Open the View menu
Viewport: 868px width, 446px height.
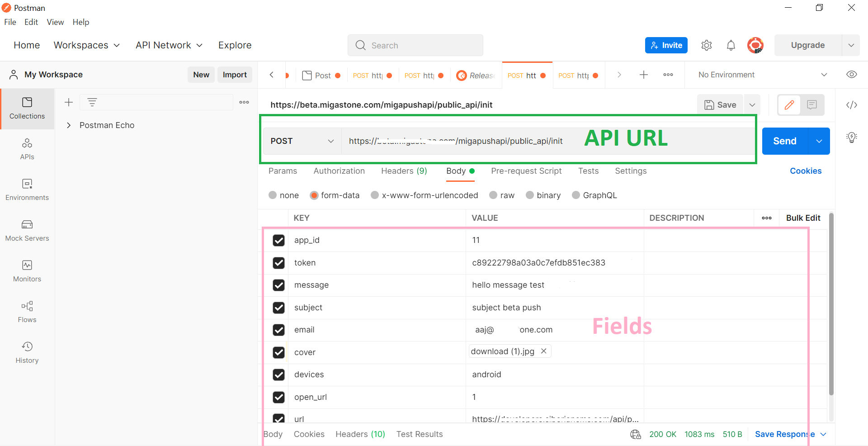tap(55, 22)
